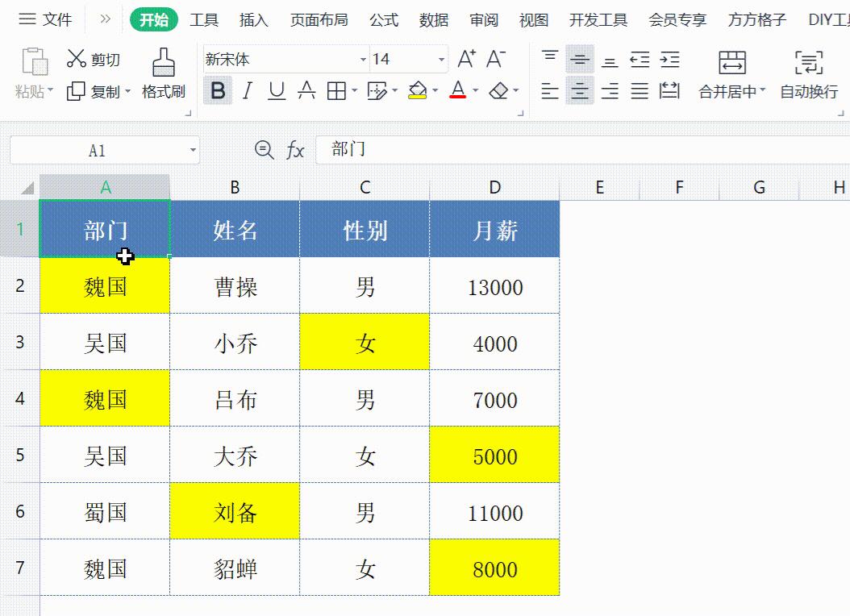Screen dimensions: 850x616
Task: Switch to the 数据 ribbon tab
Action: pos(434,19)
